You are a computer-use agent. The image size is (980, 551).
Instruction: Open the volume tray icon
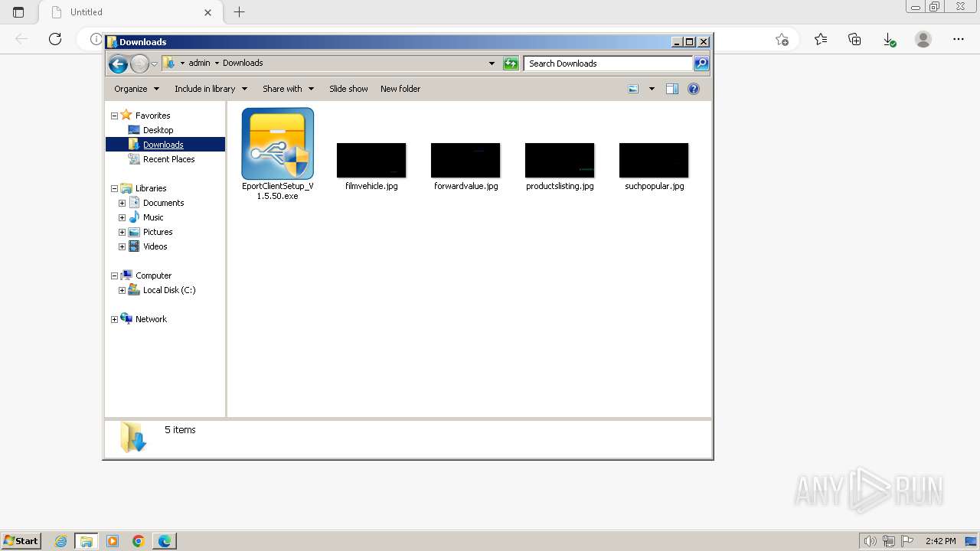coord(870,541)
